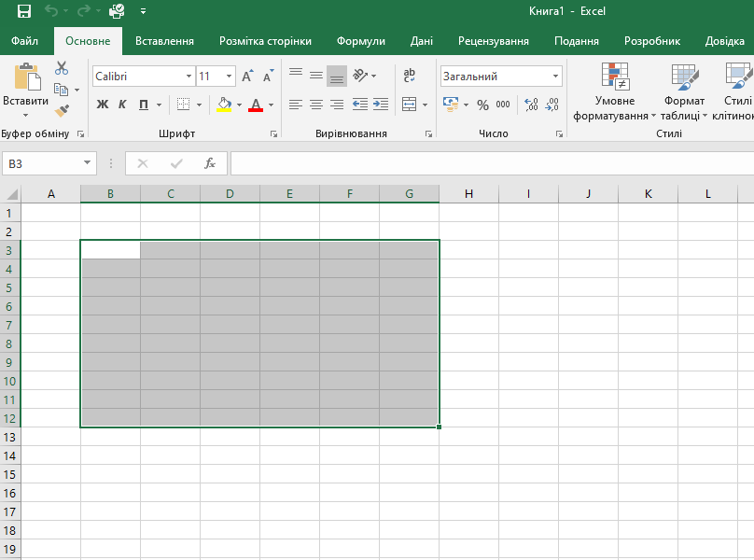This screenshot has width=754, height=560.
Task: Increase indent icon
Action: (x=381, y=105)
